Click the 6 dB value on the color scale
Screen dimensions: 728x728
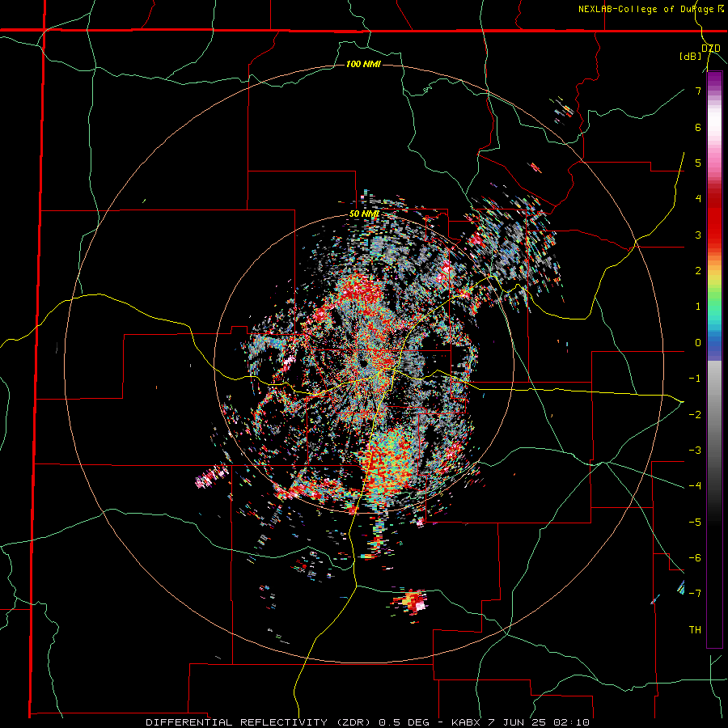698,127
